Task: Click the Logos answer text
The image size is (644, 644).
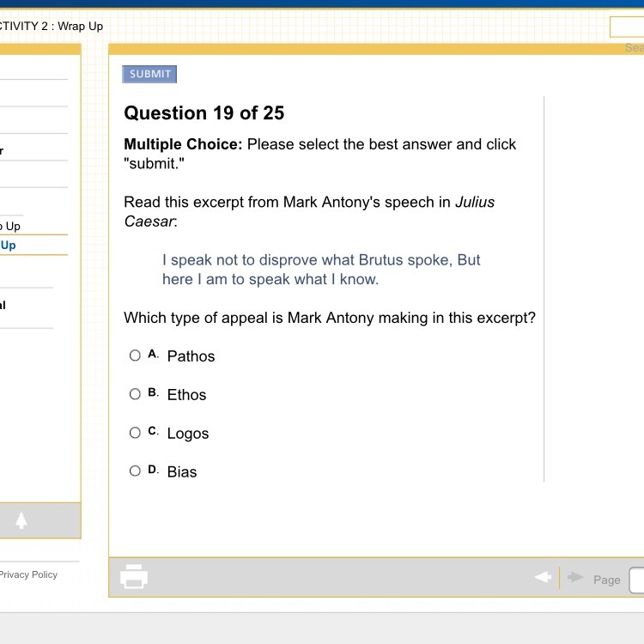Action: 188,434
